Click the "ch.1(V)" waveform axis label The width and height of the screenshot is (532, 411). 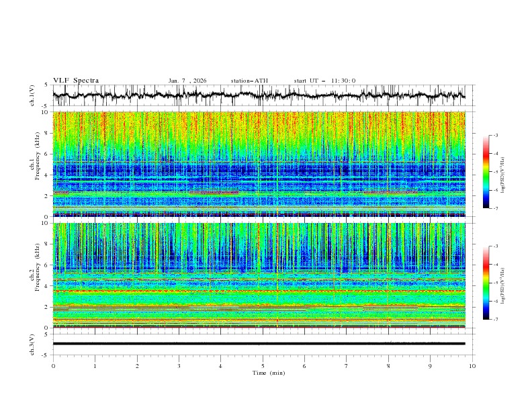click(x=32, y=95)
